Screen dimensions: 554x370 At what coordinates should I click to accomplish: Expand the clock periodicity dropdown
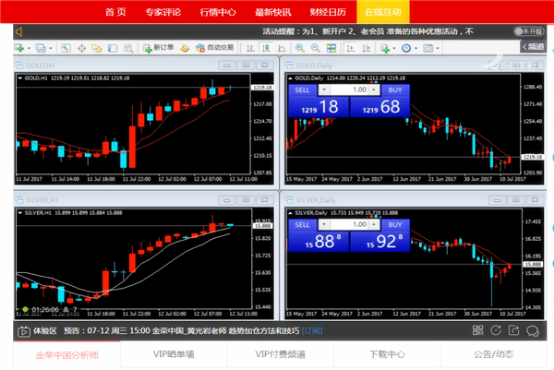[416, 48]
